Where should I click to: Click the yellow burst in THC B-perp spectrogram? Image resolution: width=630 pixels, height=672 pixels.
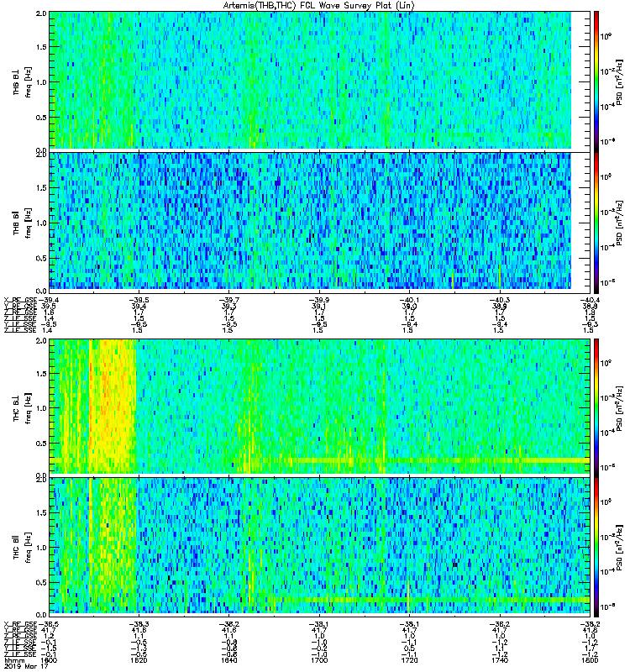[113, 406]
